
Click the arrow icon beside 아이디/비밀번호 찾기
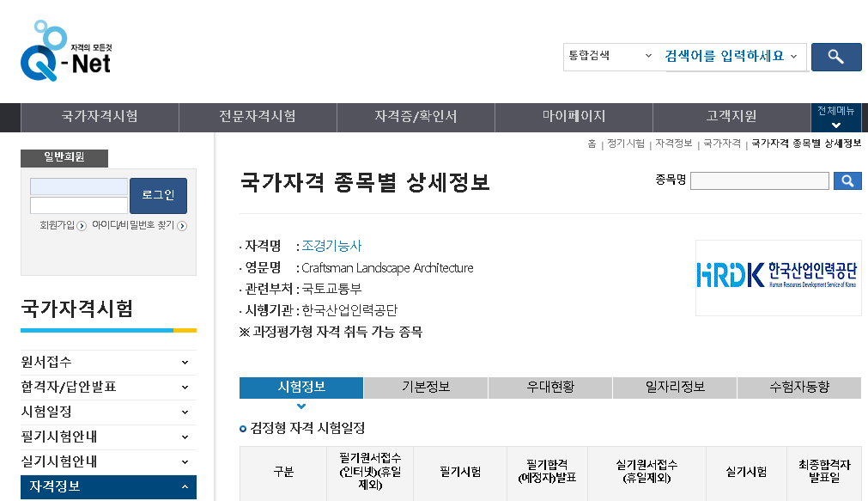point(181,224)
